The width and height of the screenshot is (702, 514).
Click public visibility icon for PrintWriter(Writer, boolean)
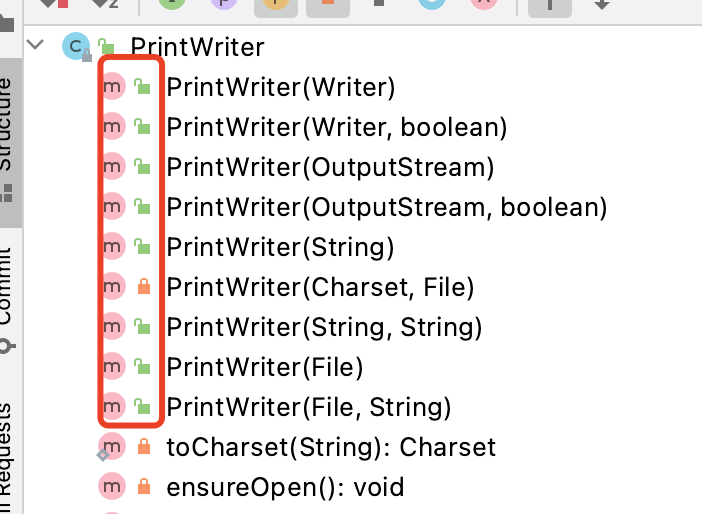pyautogui.click(x=142, y=127)
